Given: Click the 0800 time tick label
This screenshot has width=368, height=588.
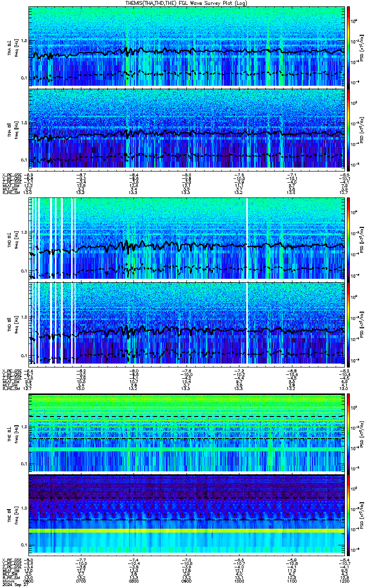Looking at the screenshot, I should pos(133,580).
